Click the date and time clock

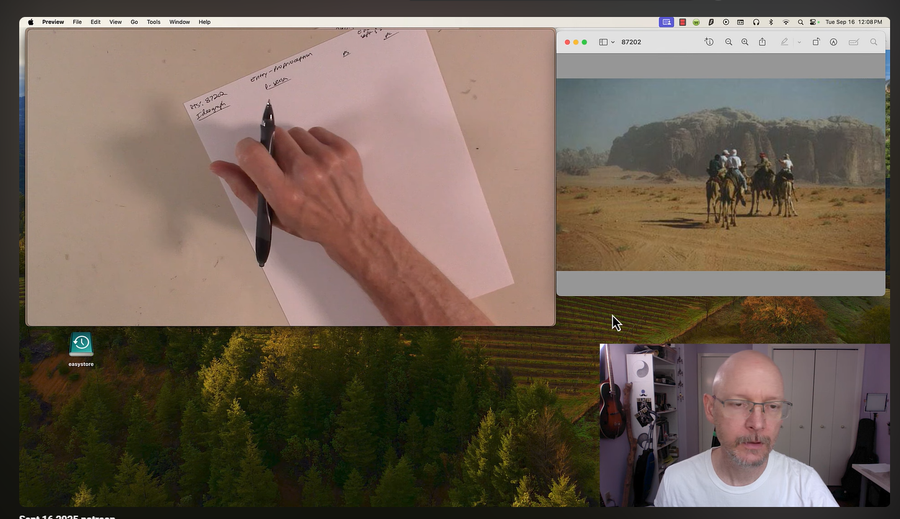[x=854, y=21]
